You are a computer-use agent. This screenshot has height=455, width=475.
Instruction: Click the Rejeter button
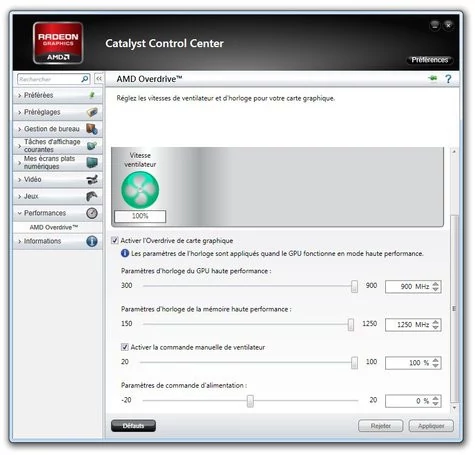381,426
